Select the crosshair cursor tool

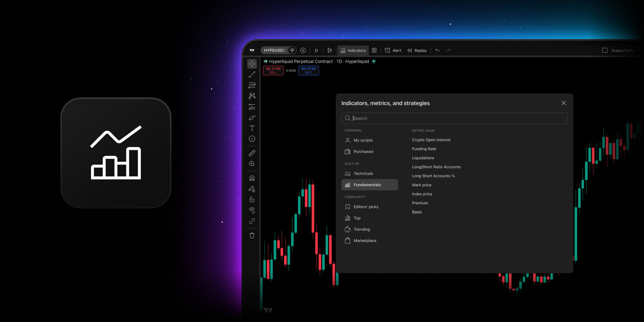pos(252,64)
